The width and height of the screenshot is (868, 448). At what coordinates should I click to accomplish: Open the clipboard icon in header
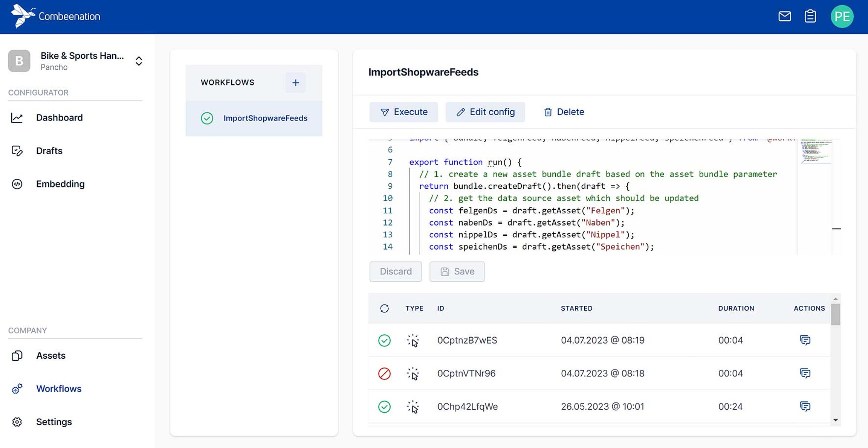pos(810,16)
